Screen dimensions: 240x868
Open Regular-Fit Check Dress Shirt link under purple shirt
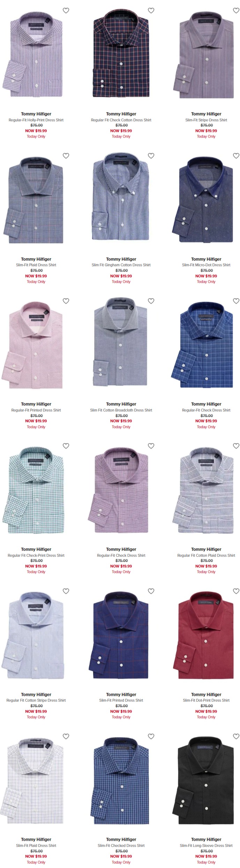click(121, 555)
